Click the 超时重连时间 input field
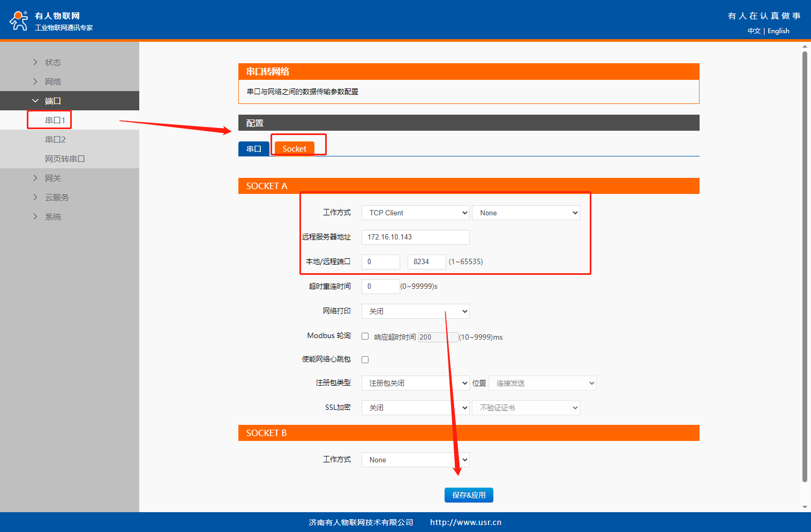The width and height of the screenshot is (811, 532). click(381, 286)
